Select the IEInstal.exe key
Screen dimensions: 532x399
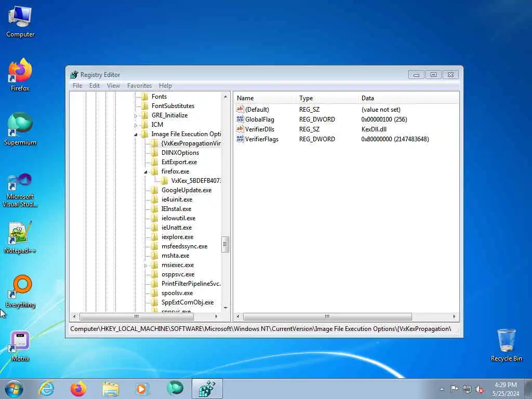[x=176, y=209]
